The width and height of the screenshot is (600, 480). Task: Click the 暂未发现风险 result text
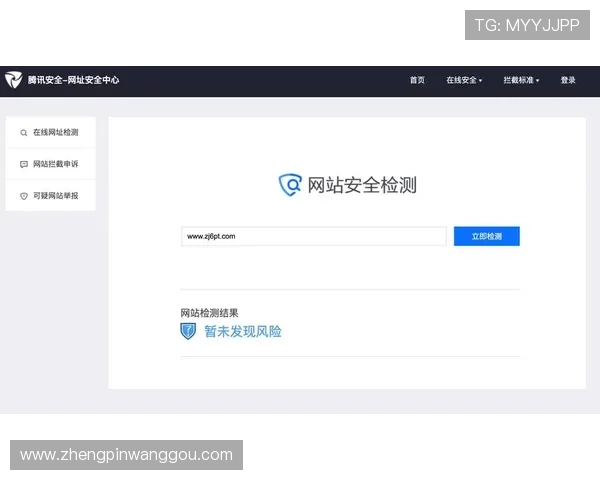click(243, 331)
